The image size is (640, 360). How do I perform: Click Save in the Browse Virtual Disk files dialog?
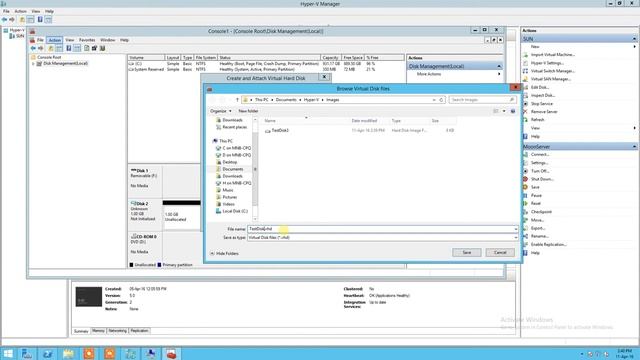click(467, 253)
